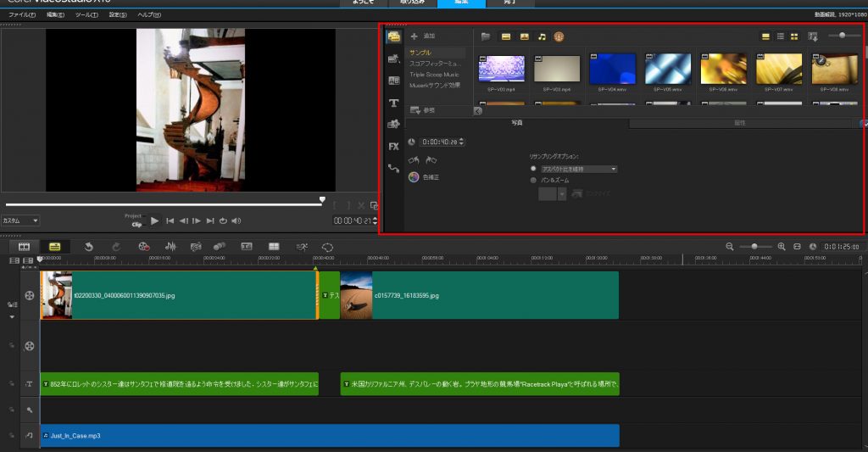
Task: Select the パン&ズーム radio button
Action: pos(533,180)
